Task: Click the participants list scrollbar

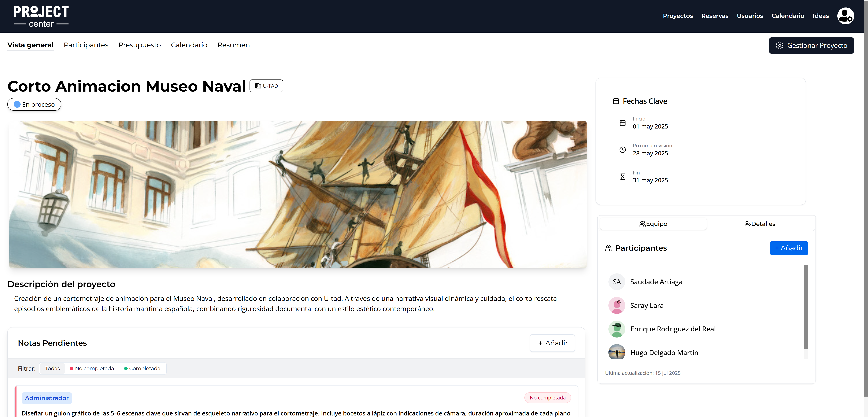Action: pos(806,307)
